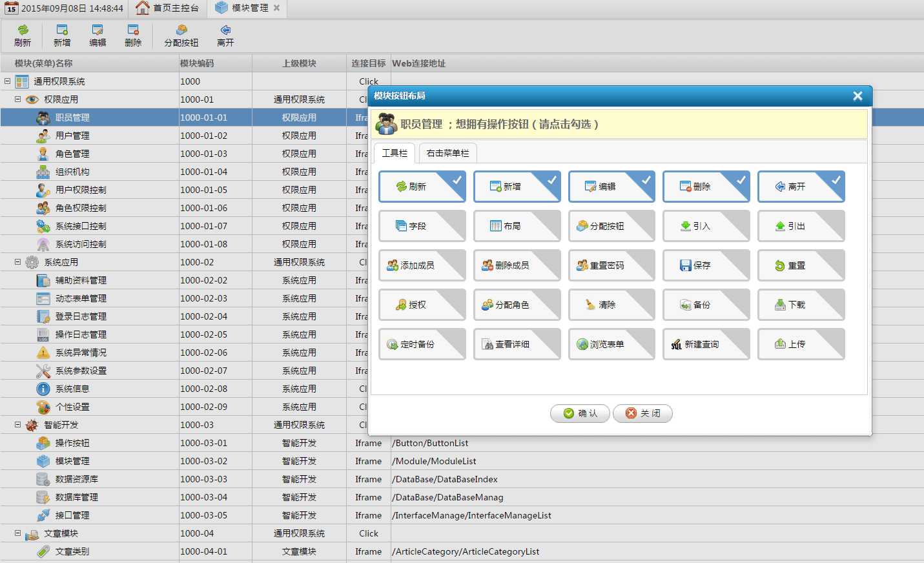Uncheck the 新增 button tile

point(517,187)
